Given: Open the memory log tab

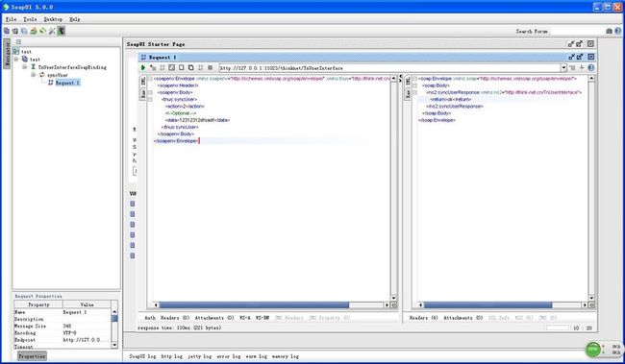Looking at the screenshot, I should pyautogui.click(x=286, y=356).
